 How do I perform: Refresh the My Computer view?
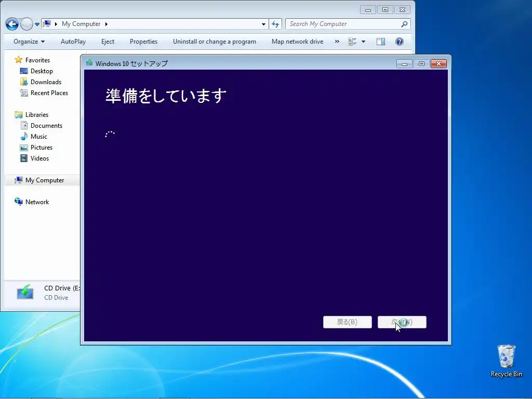point(275,24)
